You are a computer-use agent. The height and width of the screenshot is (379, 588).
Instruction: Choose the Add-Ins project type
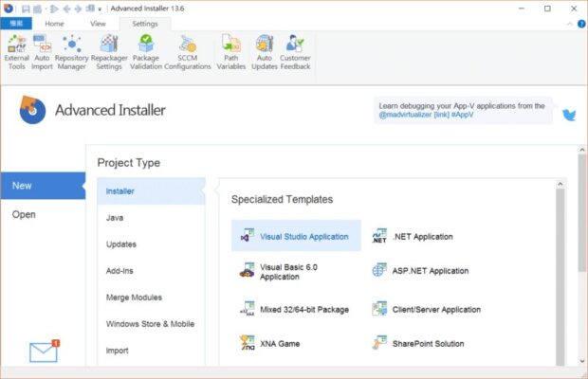[151, 271]
